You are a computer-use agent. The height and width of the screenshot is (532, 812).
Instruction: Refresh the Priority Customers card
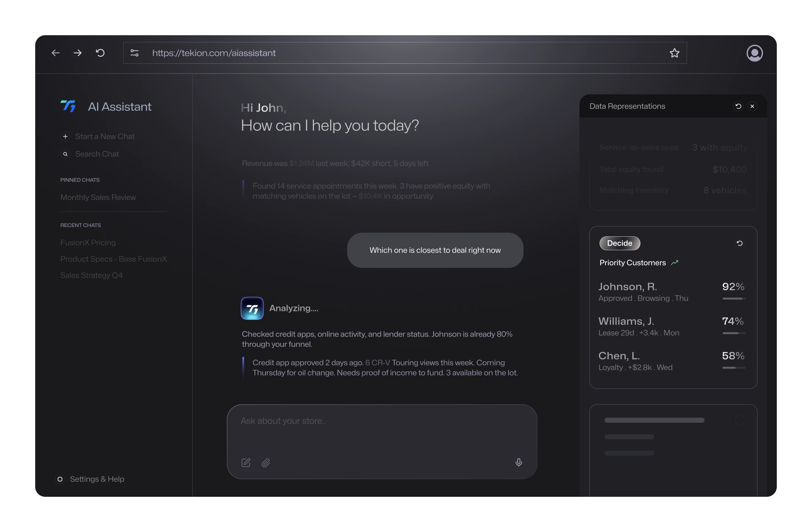pyautogui.click(x=739, y=243)
